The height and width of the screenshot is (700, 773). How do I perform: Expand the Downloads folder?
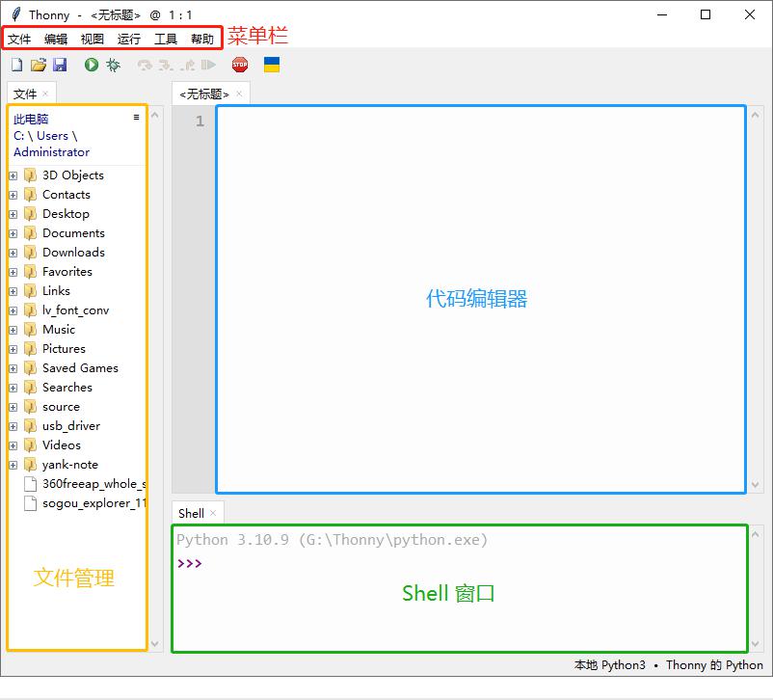point(13,253)
